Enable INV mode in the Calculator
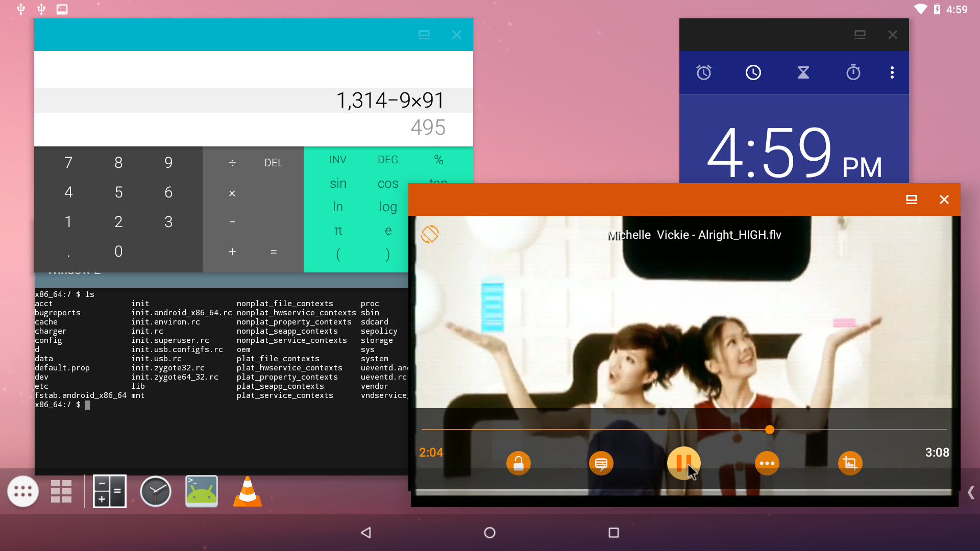Viewport: 980px width, 551px height. 337,159
